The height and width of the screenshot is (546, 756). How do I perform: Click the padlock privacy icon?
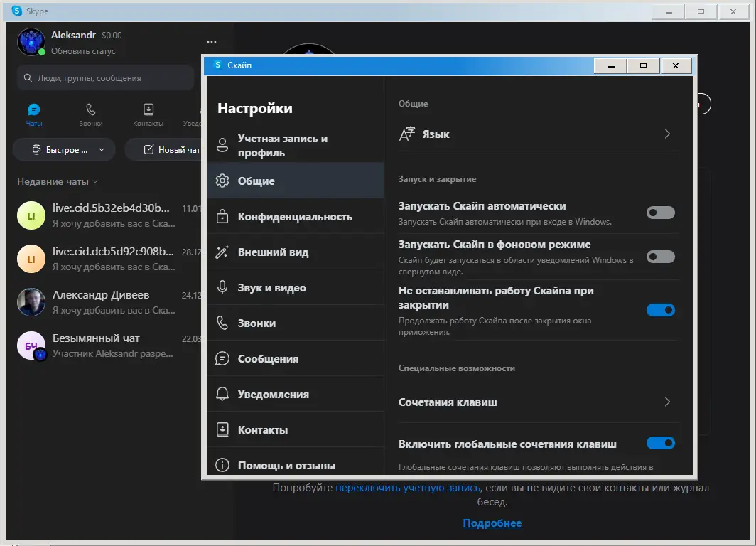coord(222,216)
